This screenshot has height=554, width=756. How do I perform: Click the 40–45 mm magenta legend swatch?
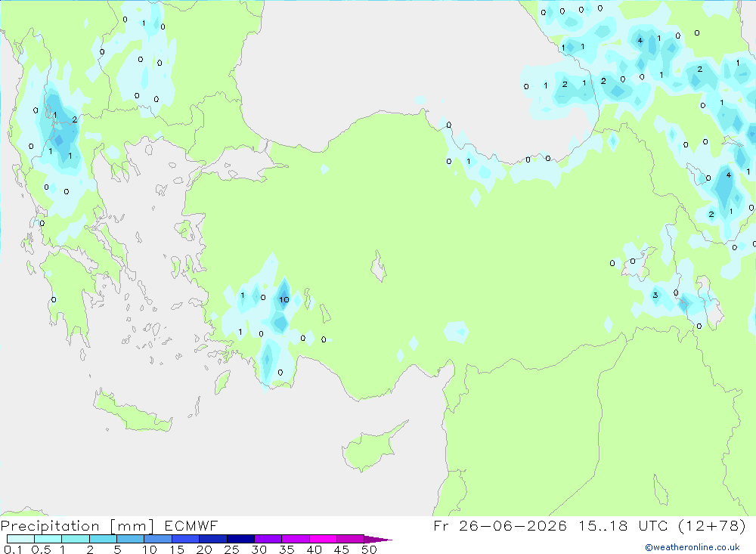[323, 539]
